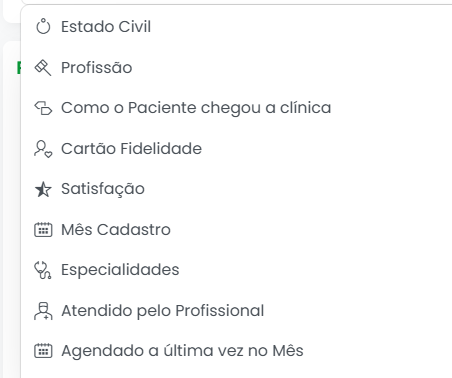Select Mês Cadastro in the dropdown
This screenshot has width=452, height=378.
click(x=237, y=230)
